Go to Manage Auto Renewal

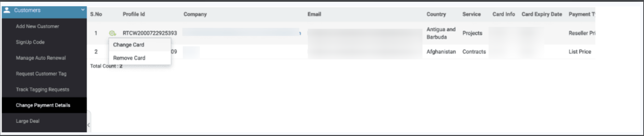pyautogui.click(x=41, y=58)
